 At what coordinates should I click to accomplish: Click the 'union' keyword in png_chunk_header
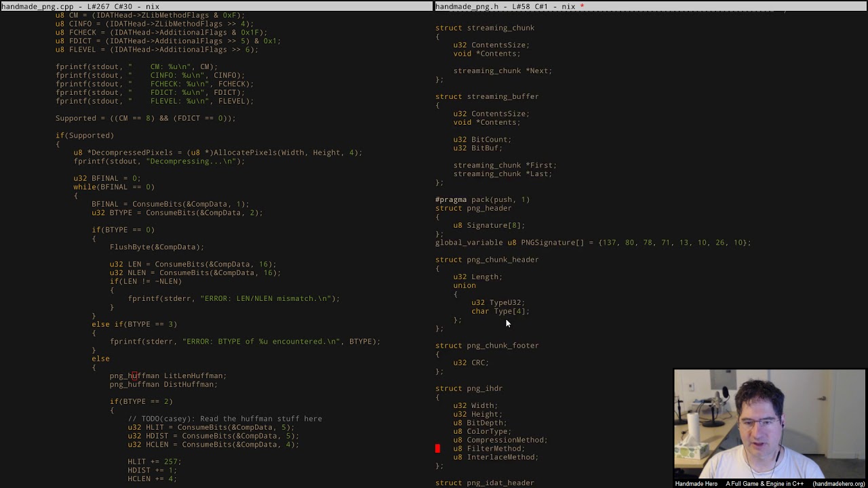pyautogui.click(x=465, y=285)
